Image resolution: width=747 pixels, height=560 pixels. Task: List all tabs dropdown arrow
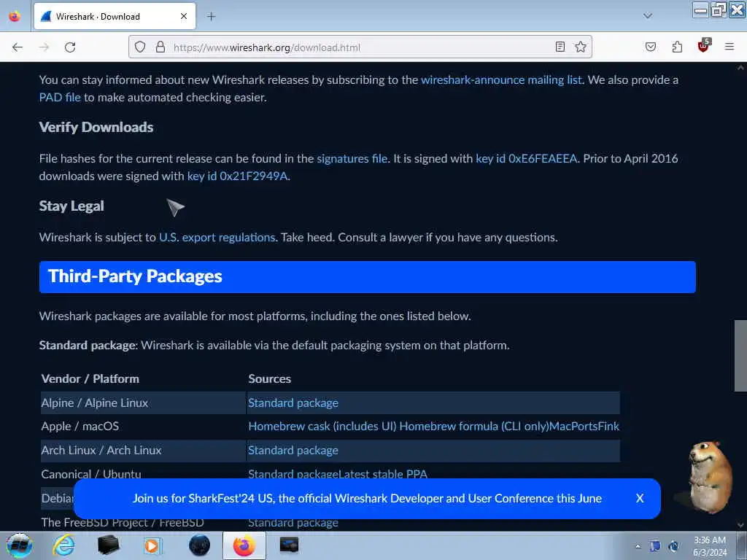click(x=648, y=16)
